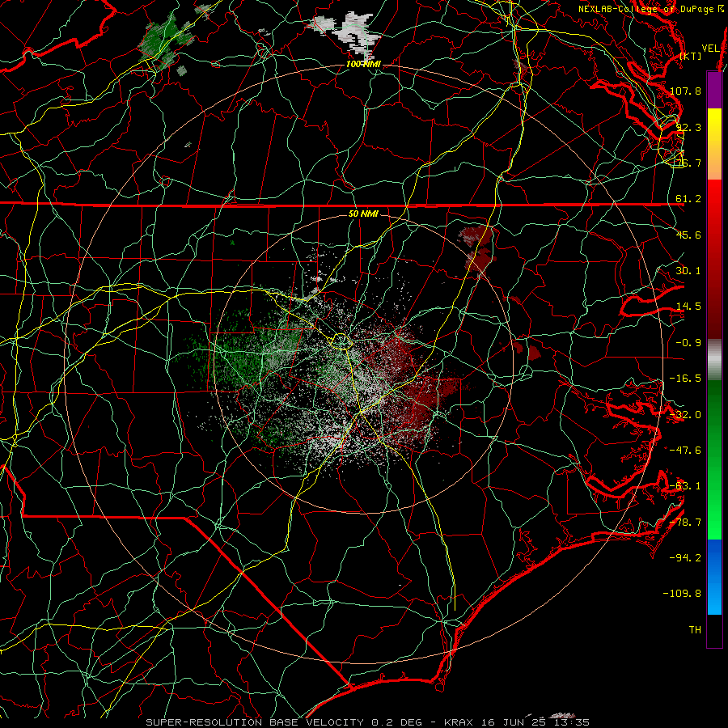Click the -0.9 velocity scale value

[x=688, y=343]
